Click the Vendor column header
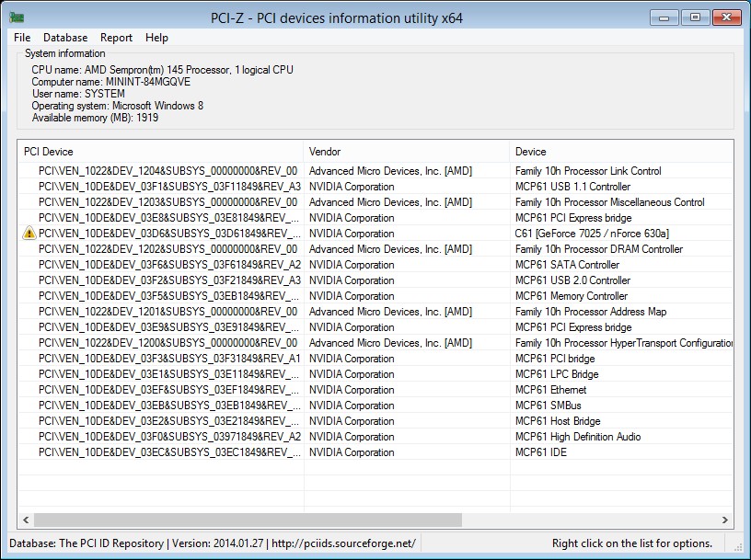The image size is (751, 560). pyautogui.click(x=406, y=152)
